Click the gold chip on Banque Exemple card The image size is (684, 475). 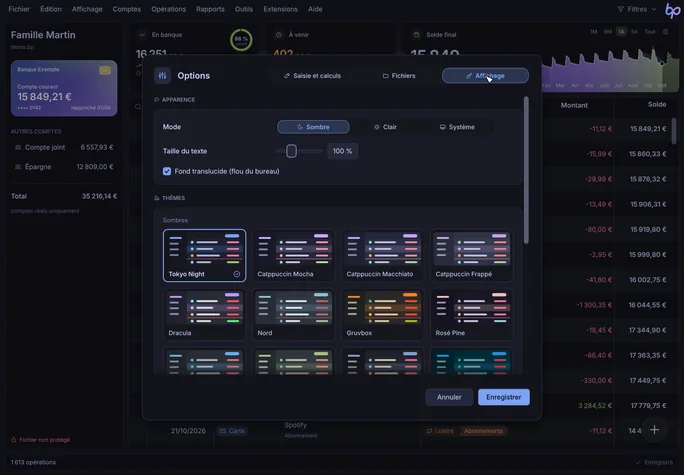(x=105, y=70)
